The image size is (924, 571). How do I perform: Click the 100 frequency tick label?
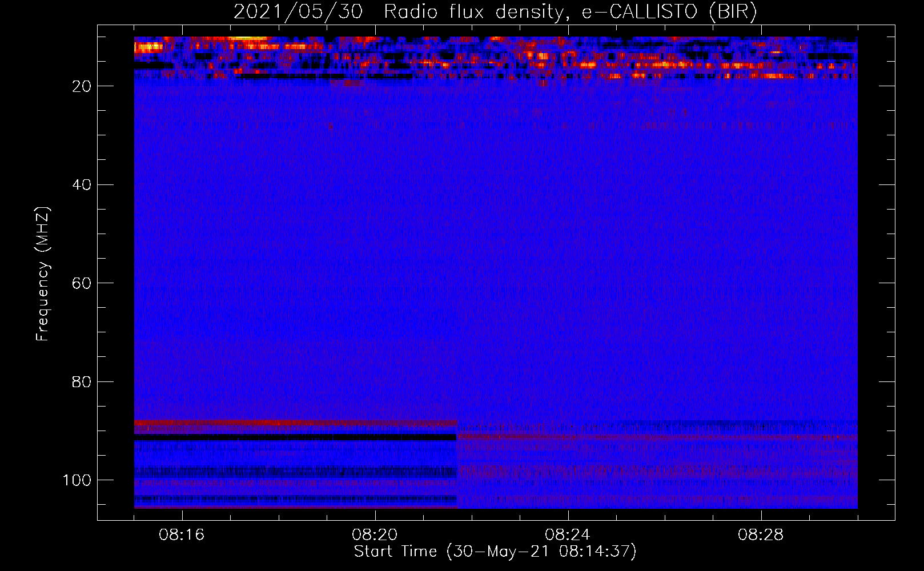[x=78, y=480]
